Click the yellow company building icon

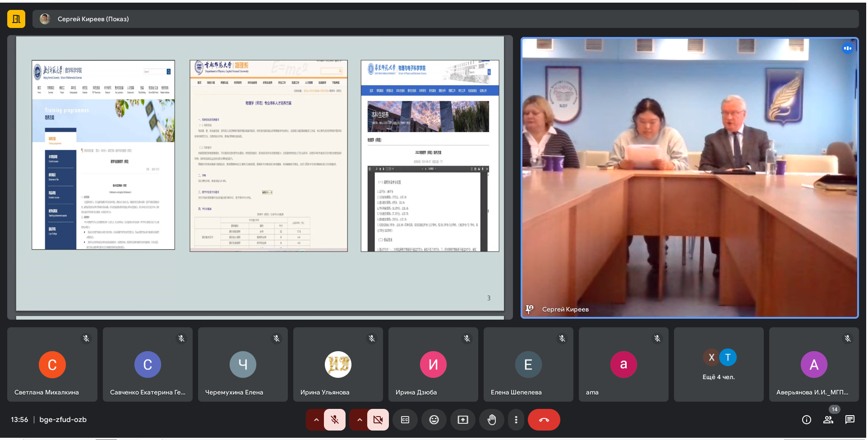pyautogui.click(x=16, y=19)
